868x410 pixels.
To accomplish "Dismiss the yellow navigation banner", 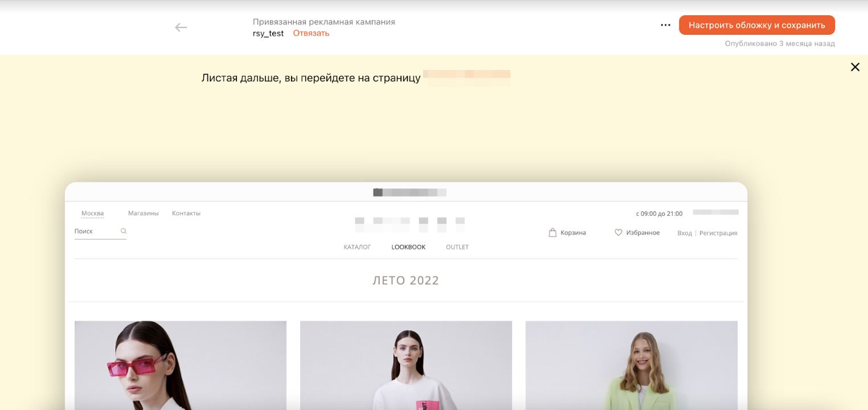I will [x=855, y=67].
